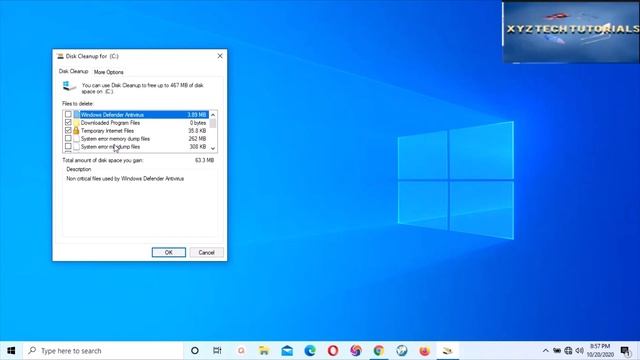Select the Windows Defender Antivirus row text
The image size is (640, 360).
click(x=112, y=115)
